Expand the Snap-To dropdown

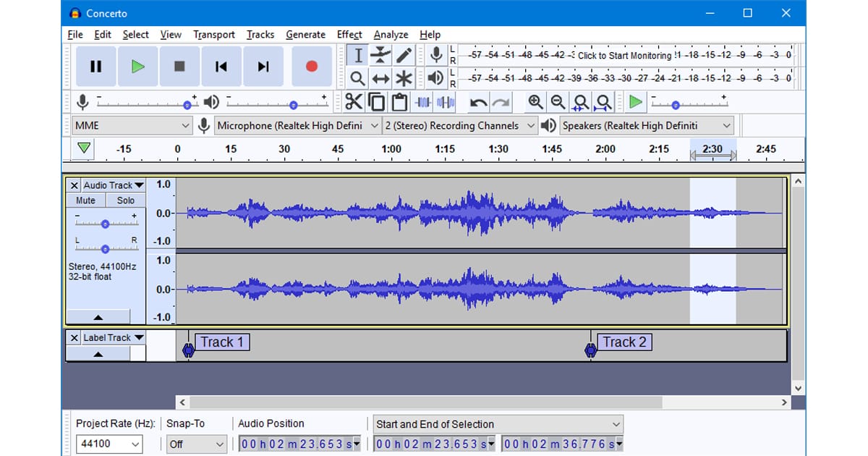pos(197,444)
